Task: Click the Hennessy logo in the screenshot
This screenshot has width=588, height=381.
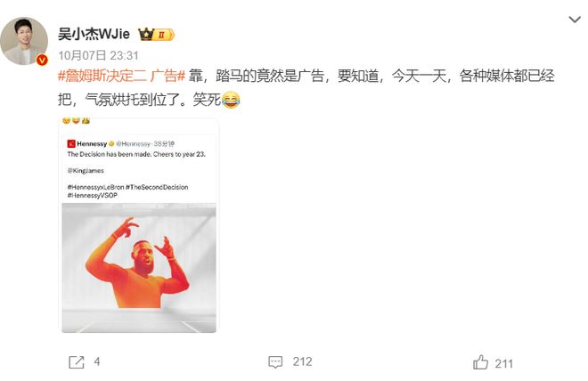Action: click(x=71, y=144)
